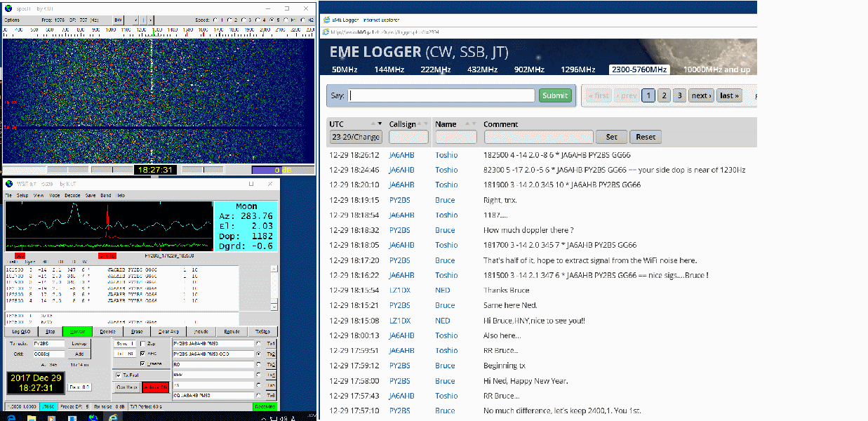
Task: Sort the UTC column descending
Action: (x=381, y=126)
